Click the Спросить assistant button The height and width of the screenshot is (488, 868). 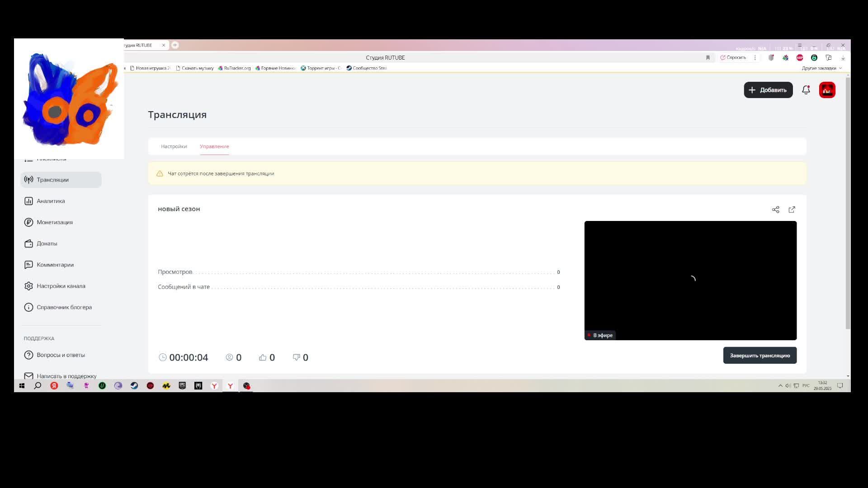(x=733, y=57)
